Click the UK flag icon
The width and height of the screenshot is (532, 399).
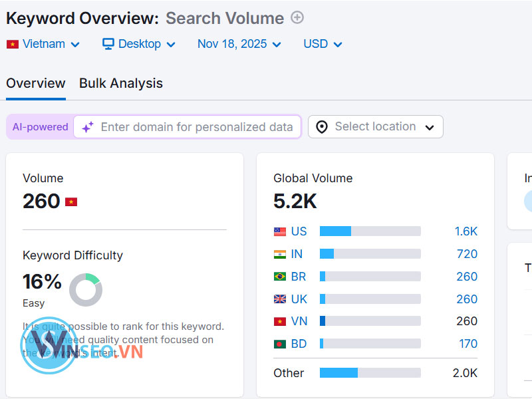pos(280,299)
